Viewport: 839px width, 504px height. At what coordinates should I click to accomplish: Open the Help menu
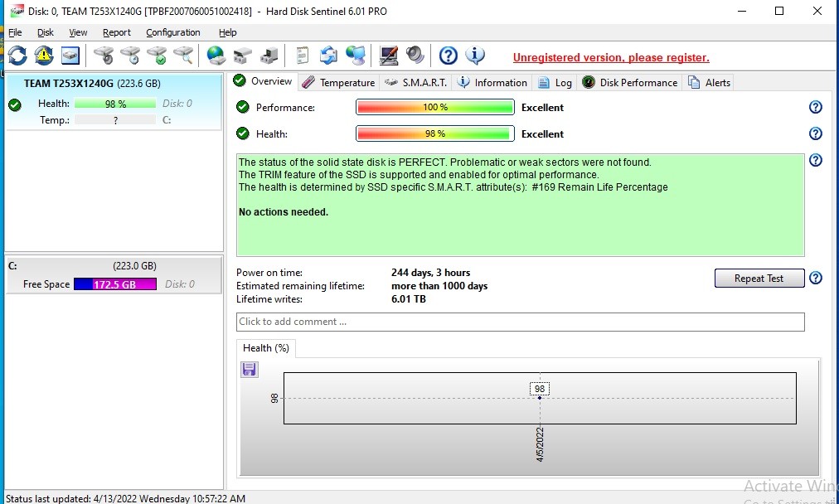point(227,32)
